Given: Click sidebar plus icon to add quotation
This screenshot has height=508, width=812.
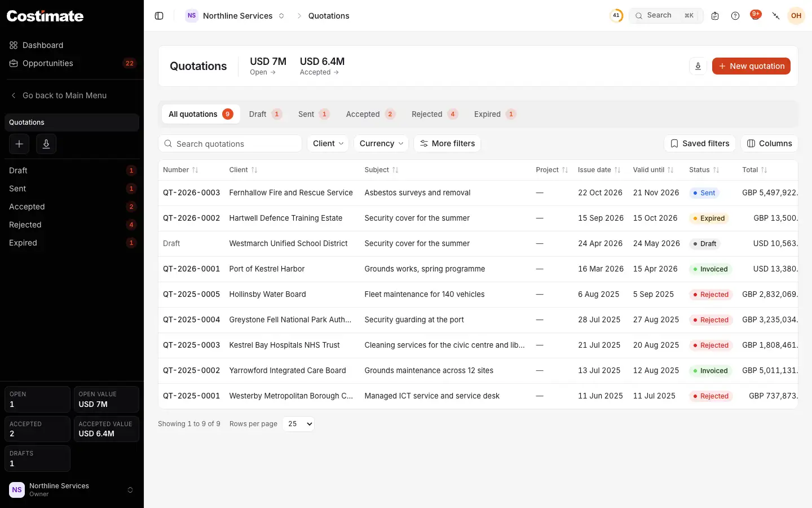Looking at the screenshot, I should pyautogui.click(x=19, y=144).
